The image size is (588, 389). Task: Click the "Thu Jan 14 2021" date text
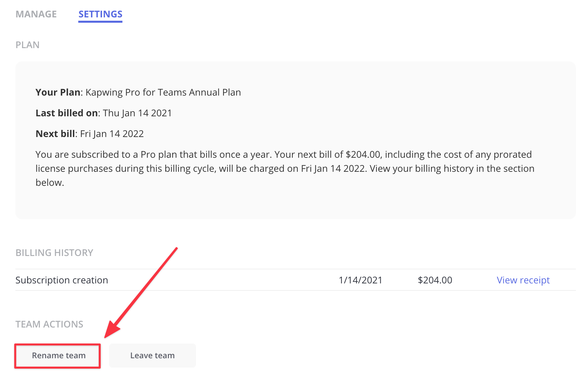[137, 113]
